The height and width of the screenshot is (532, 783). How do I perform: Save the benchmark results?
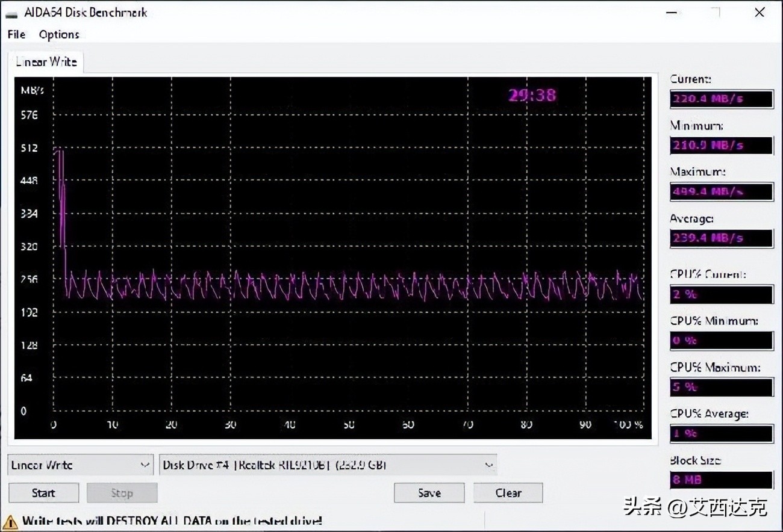click(429, 492)
